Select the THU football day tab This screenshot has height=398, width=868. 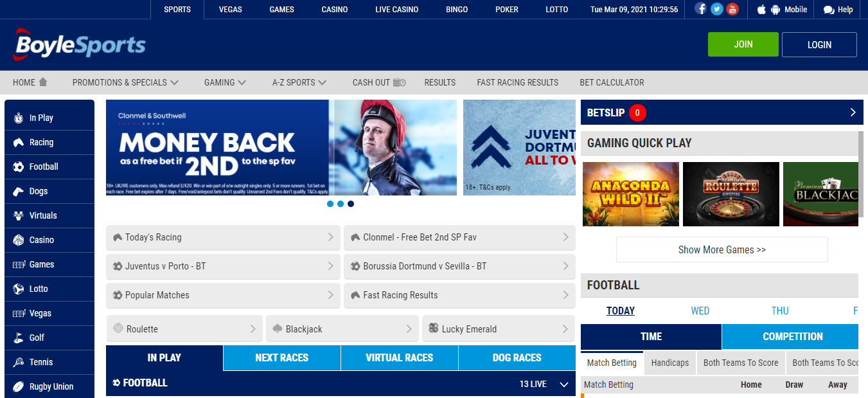780,311
